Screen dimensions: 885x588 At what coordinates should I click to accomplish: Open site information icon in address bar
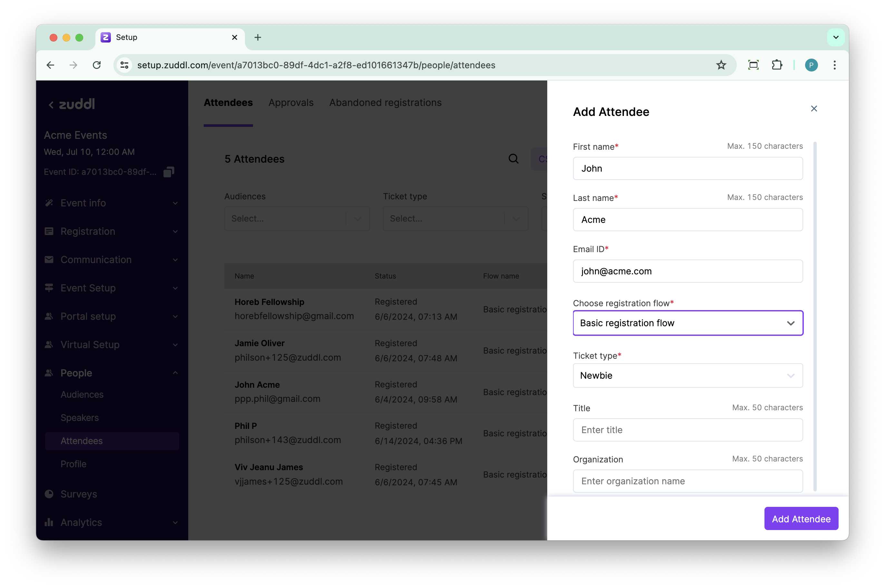(125, 65)
